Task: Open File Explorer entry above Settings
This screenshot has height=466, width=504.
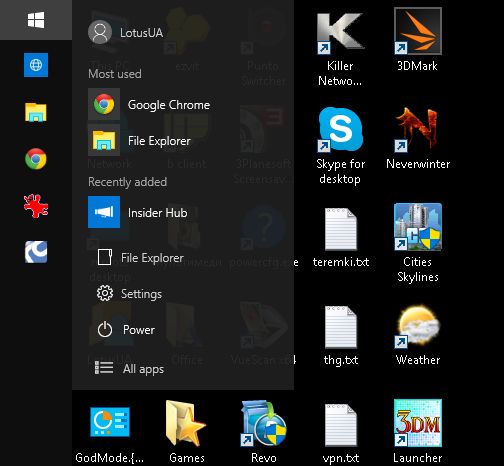Action: coord(140,258)
